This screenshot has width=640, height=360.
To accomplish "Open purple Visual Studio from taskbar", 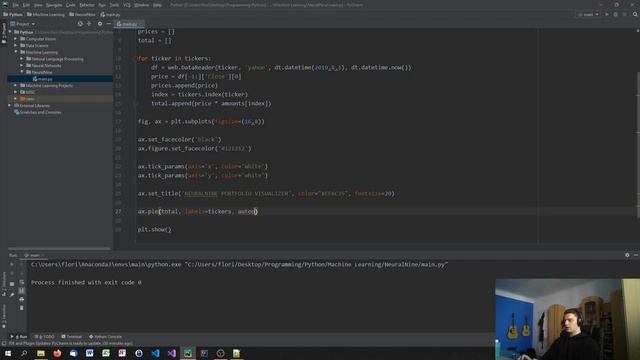I will (x=171, y=353).
